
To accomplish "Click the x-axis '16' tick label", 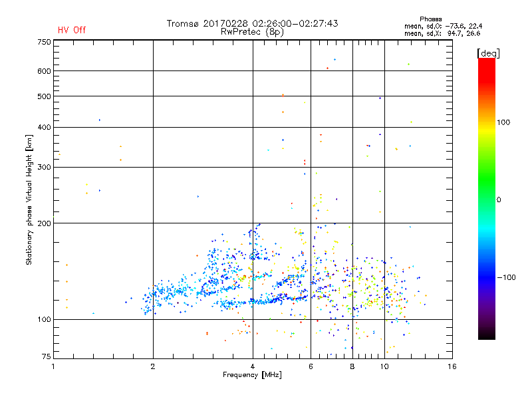I will 452,366.
